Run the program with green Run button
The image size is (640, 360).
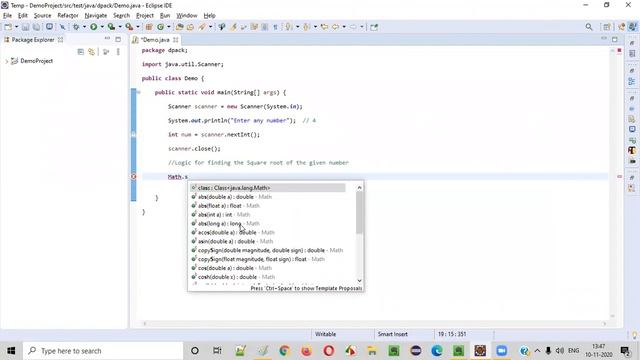pyautogui.click(x=93, y=27)
